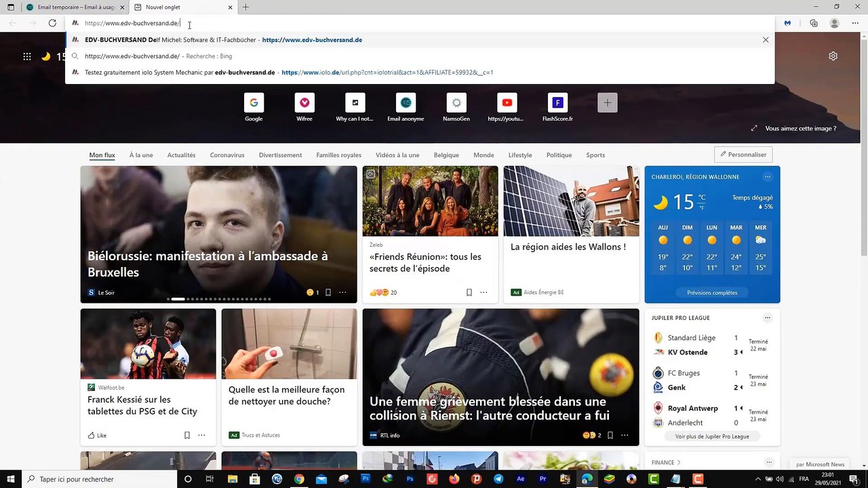
Task: Expand the FINANCE section chevron
Action: pyautogui.click(x=679, y=462)
